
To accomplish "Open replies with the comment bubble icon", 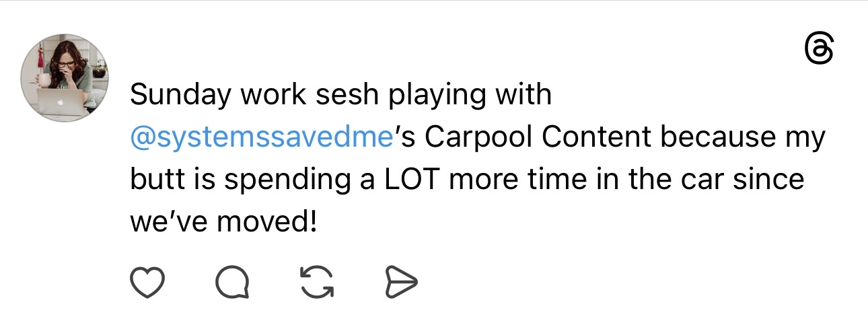I will pos(232,283).
